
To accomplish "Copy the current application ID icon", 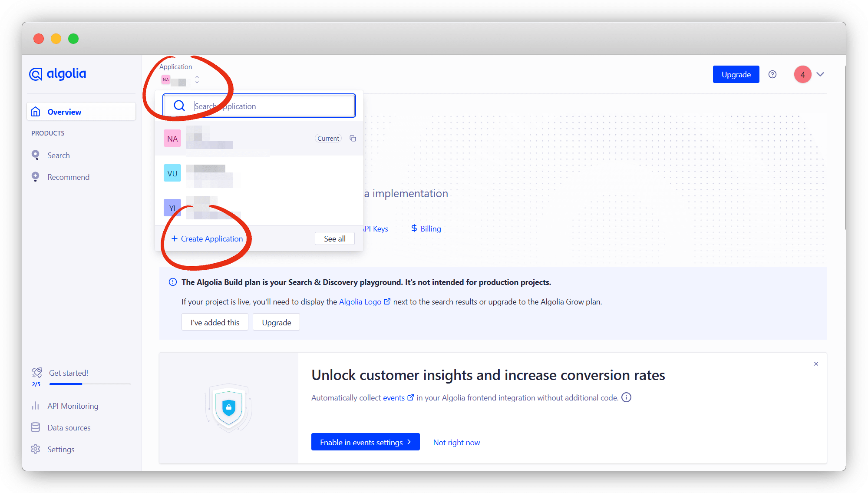I will coord(353,139).
